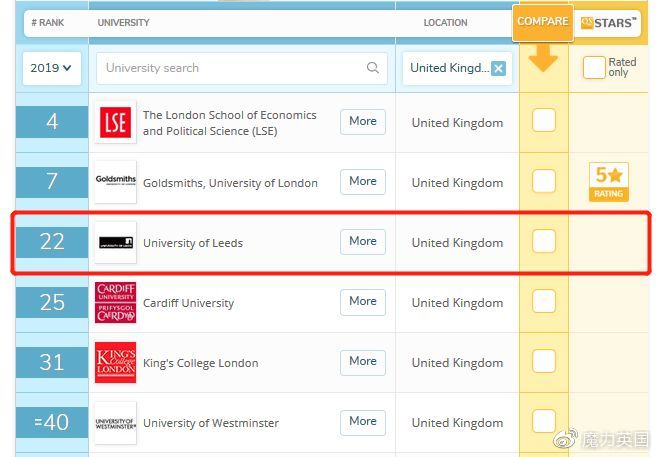Screen dimensions: 657x457
Task: Click the search magnifier icon
Action: click(372, 67)
